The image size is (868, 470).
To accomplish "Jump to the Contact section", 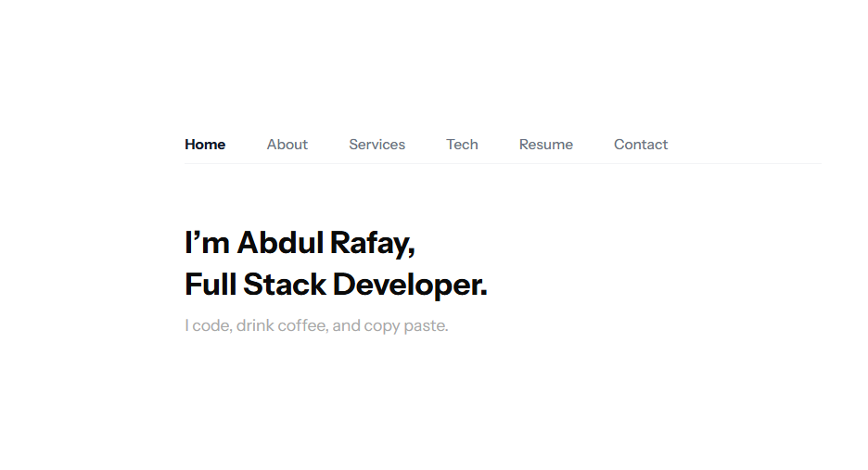I will pyautogui.click(x=641, y=145).
